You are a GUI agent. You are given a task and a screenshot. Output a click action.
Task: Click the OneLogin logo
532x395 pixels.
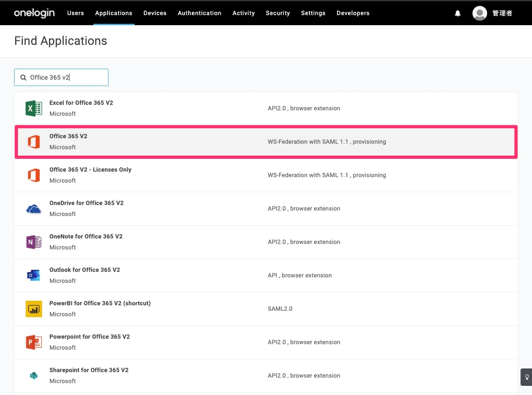coord(34,13)
